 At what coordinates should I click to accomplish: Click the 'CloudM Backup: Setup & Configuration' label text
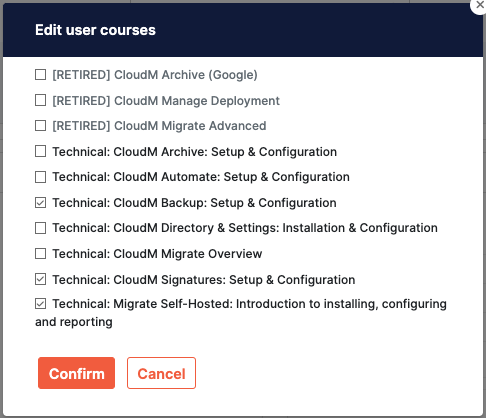225,203
